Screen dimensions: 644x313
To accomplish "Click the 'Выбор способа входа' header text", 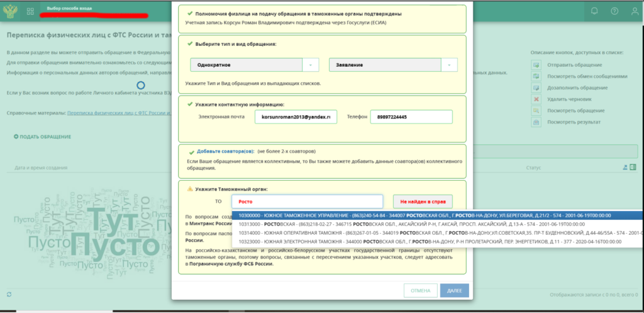I will (69, 8).
